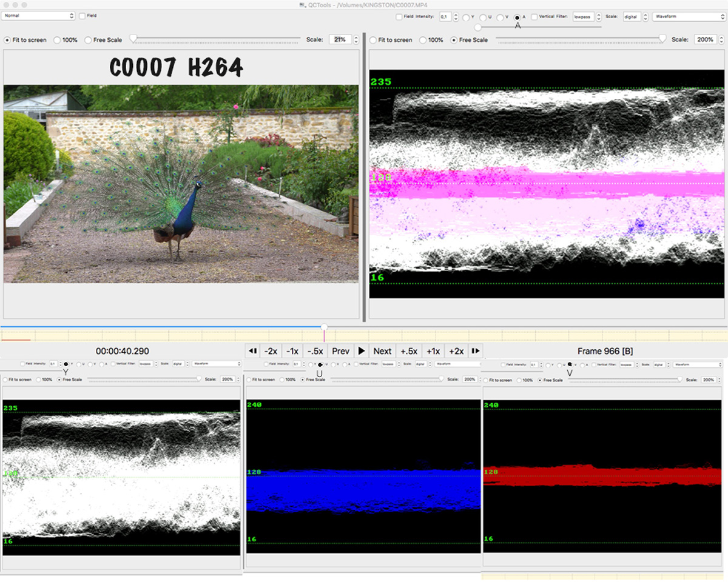Click stepper next to 200% in A panel

point(721,39)
